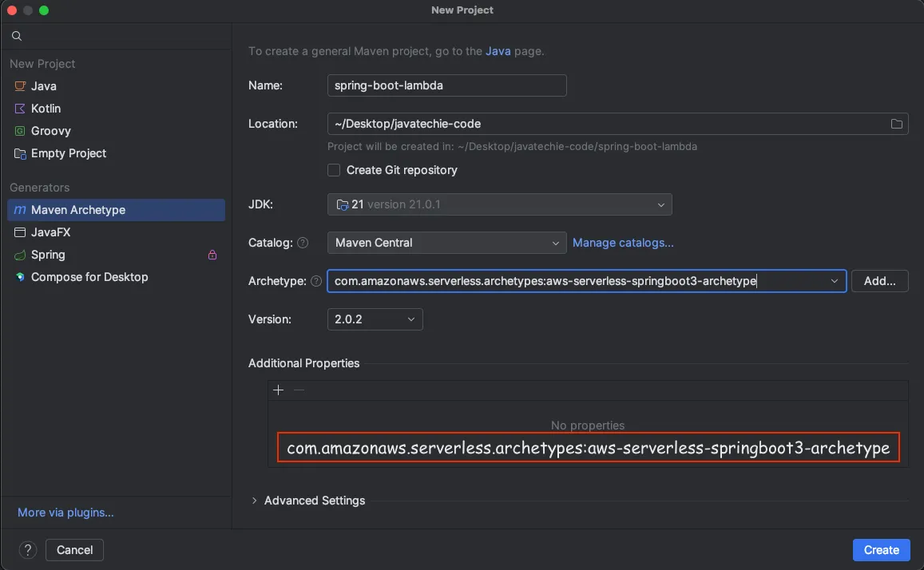
Task: Expand the Advanced Settings section
Action: click(x=255, y=501)
